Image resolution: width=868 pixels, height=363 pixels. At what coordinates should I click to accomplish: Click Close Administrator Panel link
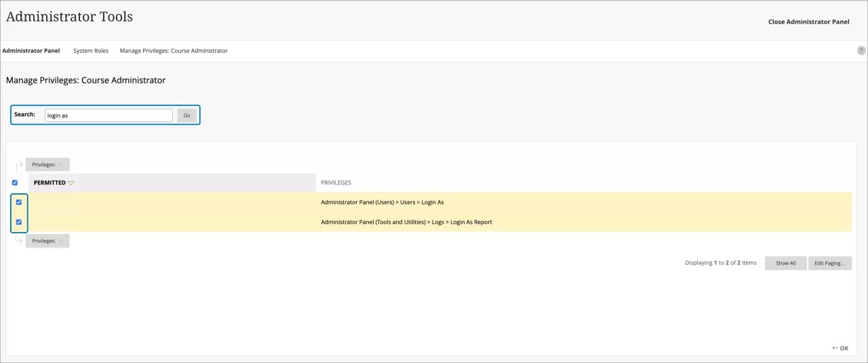point(808,22)
